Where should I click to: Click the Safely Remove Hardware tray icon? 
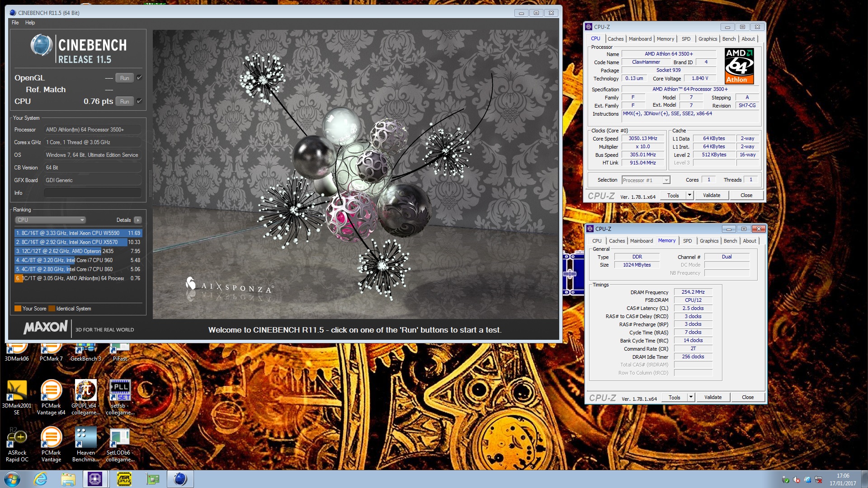786,480
